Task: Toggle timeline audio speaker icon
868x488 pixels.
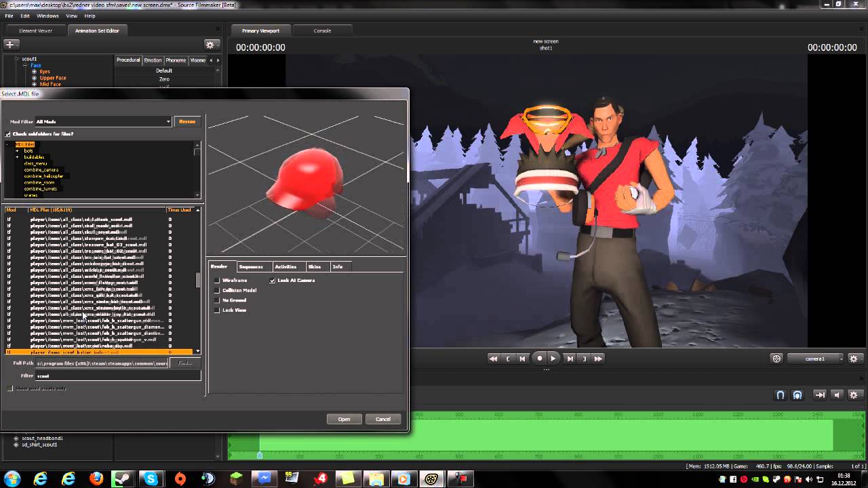Action: point(837,394)
